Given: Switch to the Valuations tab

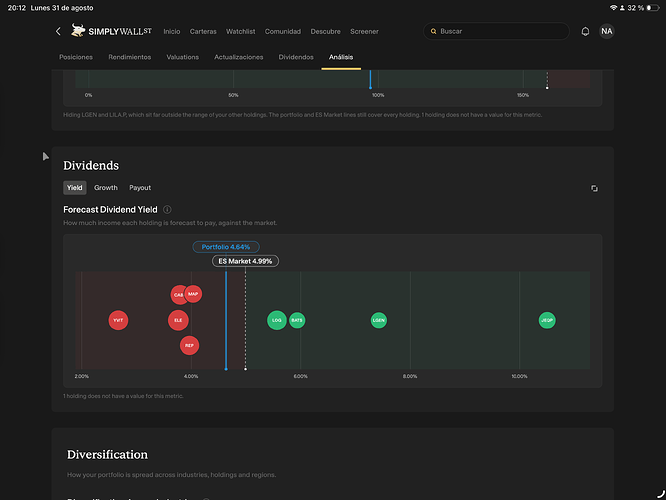Looking at the screenshot, I should tap(182, 57).
